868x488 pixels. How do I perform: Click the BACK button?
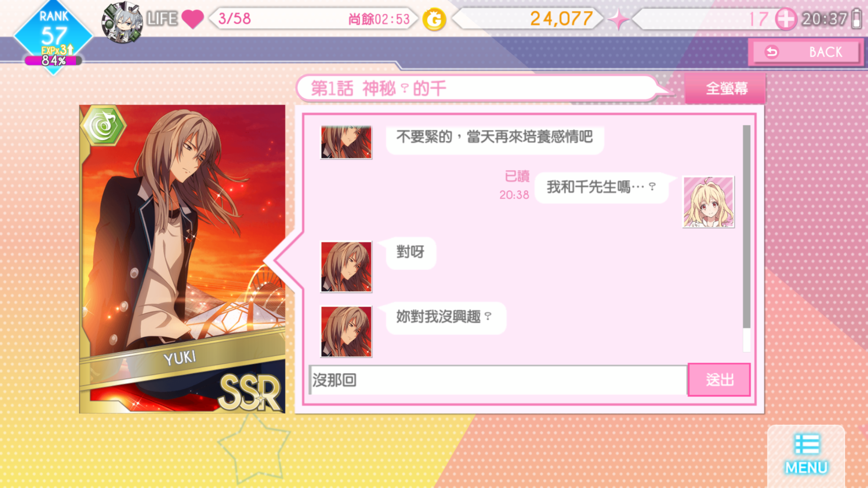pos(805,52)
